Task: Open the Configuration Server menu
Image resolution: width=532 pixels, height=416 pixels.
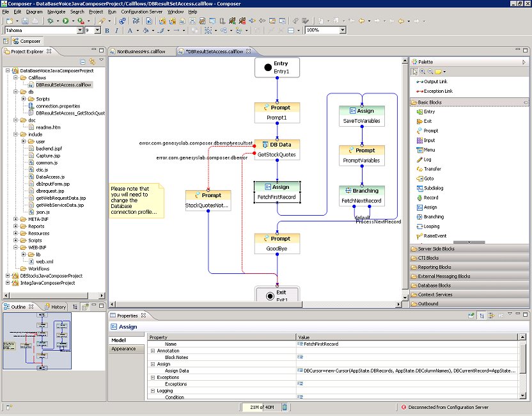Action: pos(143,12)
